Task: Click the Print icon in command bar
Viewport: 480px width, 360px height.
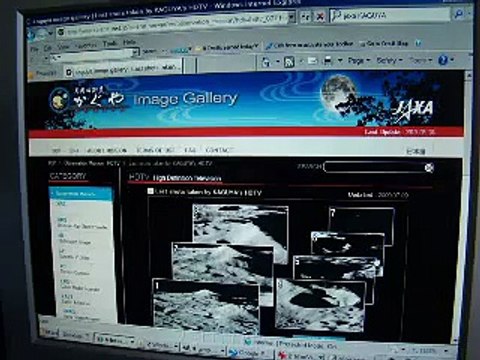Action: [x=328, y=61]
